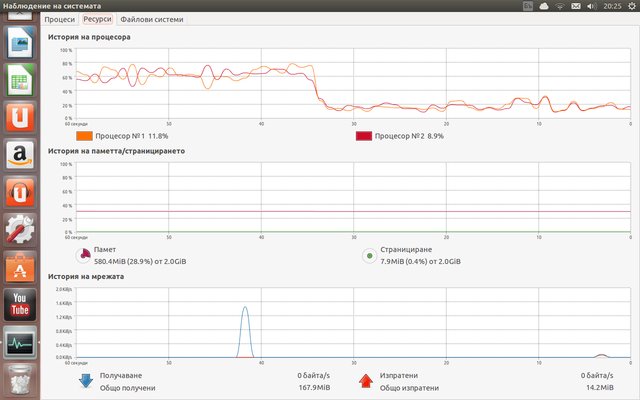This screenshot has width=640, height=400.
Task: Open the LibreOffice Writer launcher icon
Action: pyautogui.click(x=20, y=42)
